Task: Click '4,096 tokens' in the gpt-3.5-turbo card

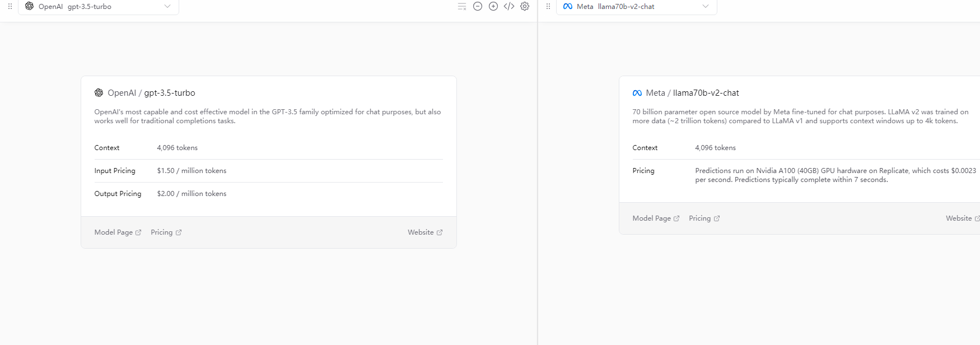Action: (177, 148)
